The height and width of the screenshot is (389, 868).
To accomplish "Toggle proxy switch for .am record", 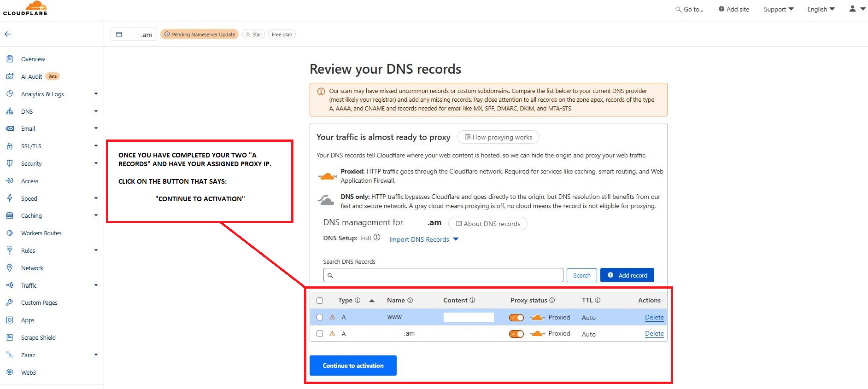I will click(516, 334).
